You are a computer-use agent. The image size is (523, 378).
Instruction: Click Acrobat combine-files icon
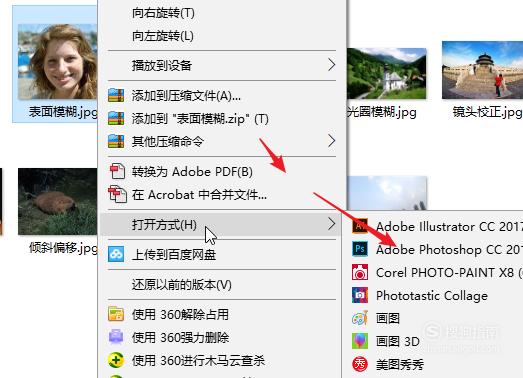(x=117, y=194)
